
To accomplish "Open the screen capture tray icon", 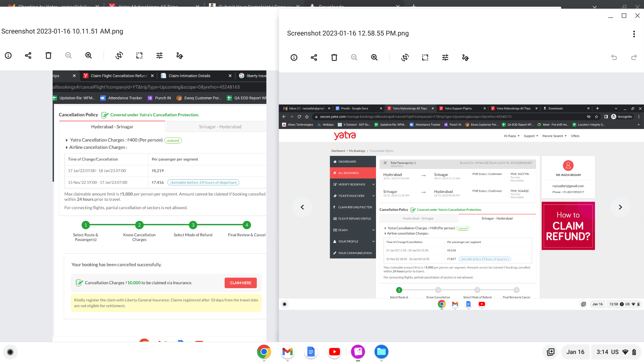I will (x=551, y=352).
